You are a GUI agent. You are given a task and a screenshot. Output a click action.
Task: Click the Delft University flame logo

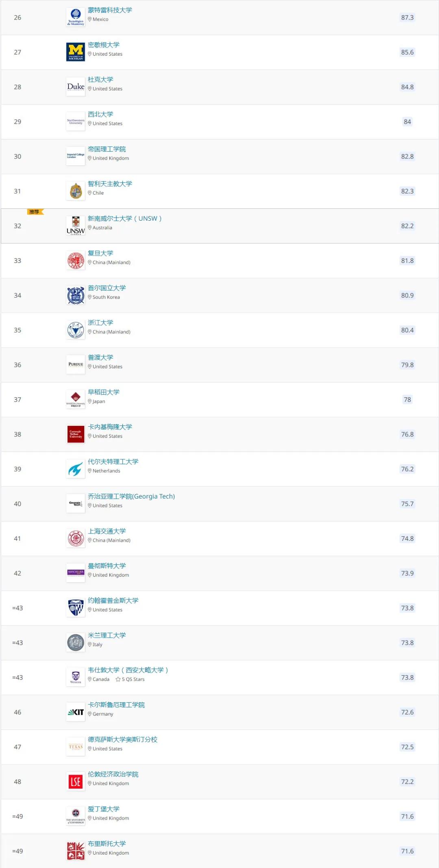coord(76,469)
